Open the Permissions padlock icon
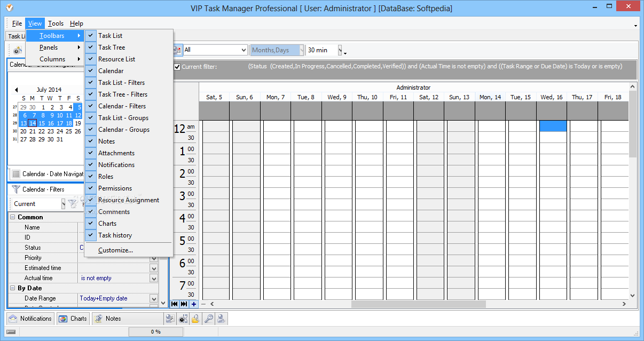The image size is (644, 341). click(x=195, y=319)
